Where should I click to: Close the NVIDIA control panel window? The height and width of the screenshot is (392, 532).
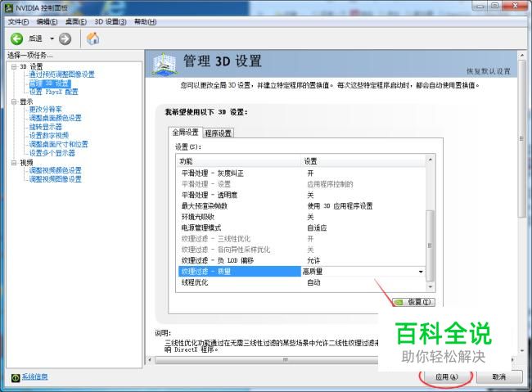(515, 6)
